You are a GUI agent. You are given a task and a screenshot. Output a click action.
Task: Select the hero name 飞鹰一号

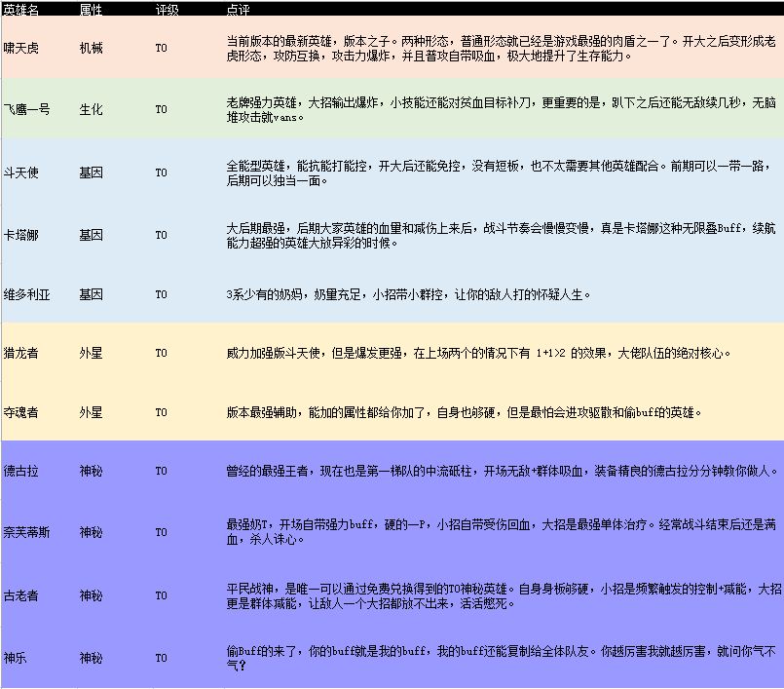31,109
